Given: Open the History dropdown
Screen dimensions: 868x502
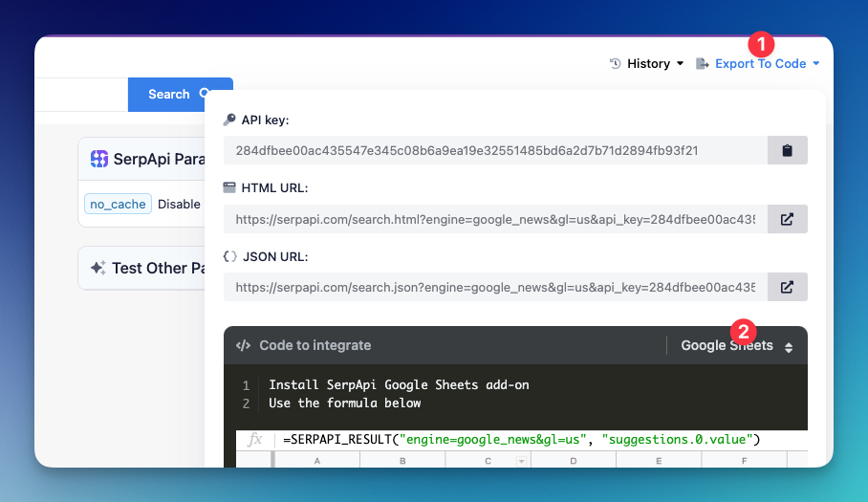Looking at the screenshot, I should [x=646, y=64].
